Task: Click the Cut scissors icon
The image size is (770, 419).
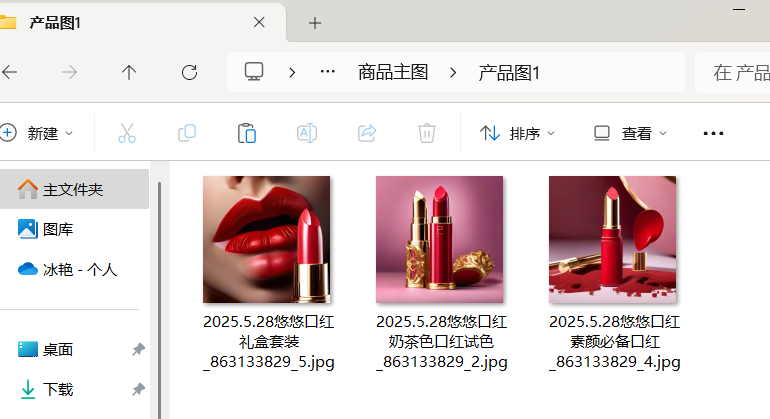Action: click(x=127, y=133)
